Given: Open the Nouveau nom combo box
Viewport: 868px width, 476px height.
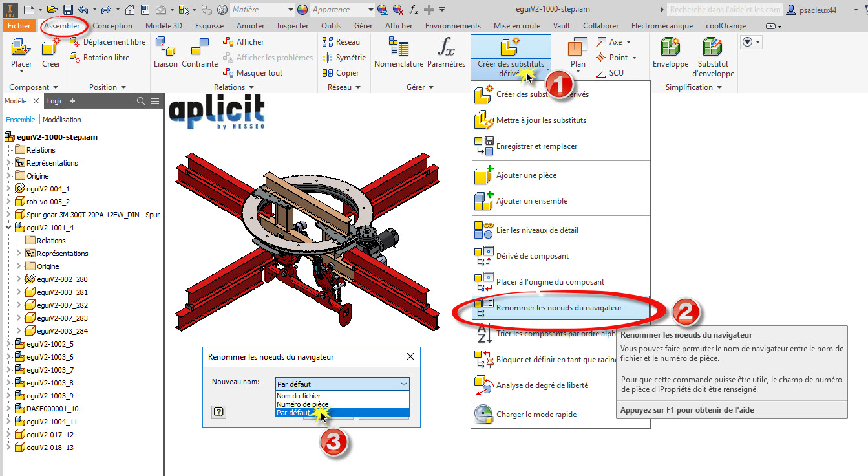Looking at the screenshot, I should tap(342, 384).
